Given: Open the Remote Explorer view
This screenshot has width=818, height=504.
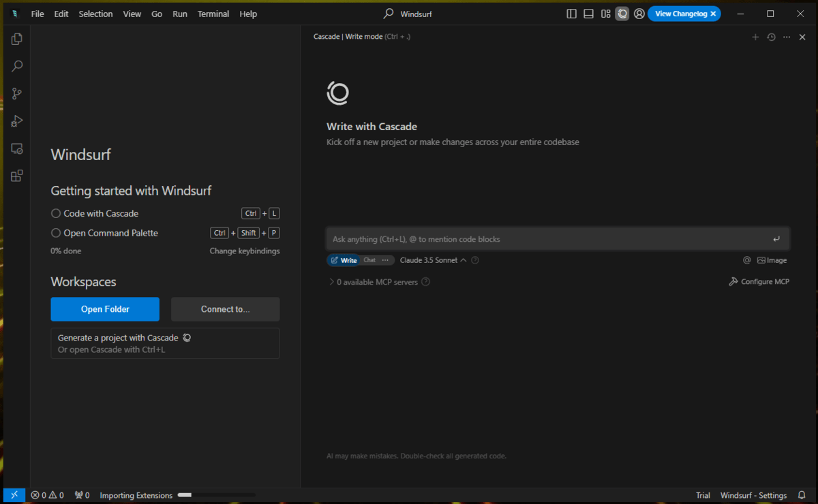Looking at the screenshot, I should [17, 148].
